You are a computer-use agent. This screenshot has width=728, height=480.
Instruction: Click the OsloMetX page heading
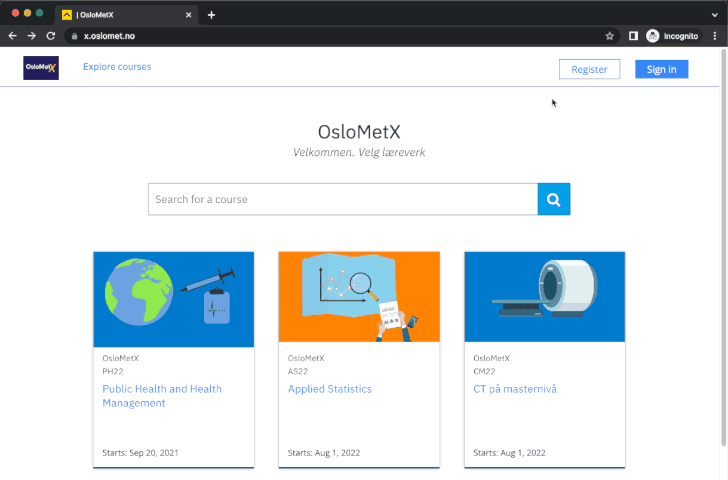pyautogui.click(x=359, y=132)
